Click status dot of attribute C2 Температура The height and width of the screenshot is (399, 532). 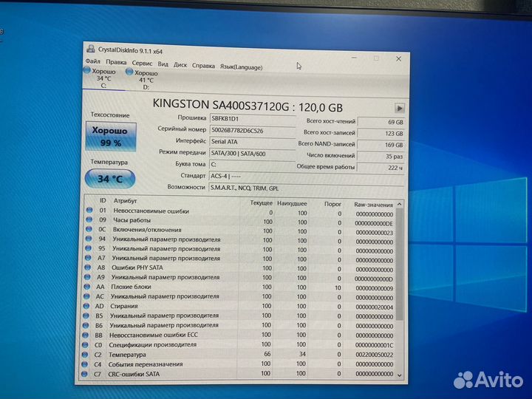click(84, 355)
